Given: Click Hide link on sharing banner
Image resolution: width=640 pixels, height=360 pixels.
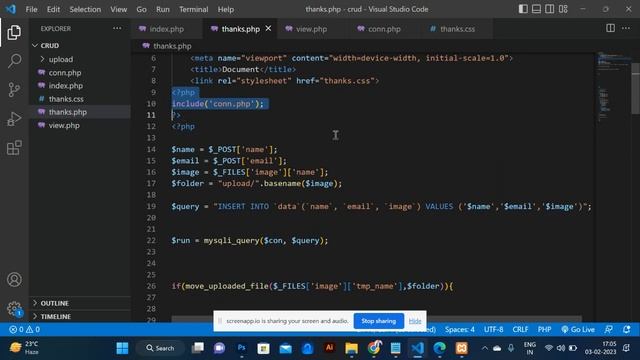Looking at the screenshot, I should [415, 321].
